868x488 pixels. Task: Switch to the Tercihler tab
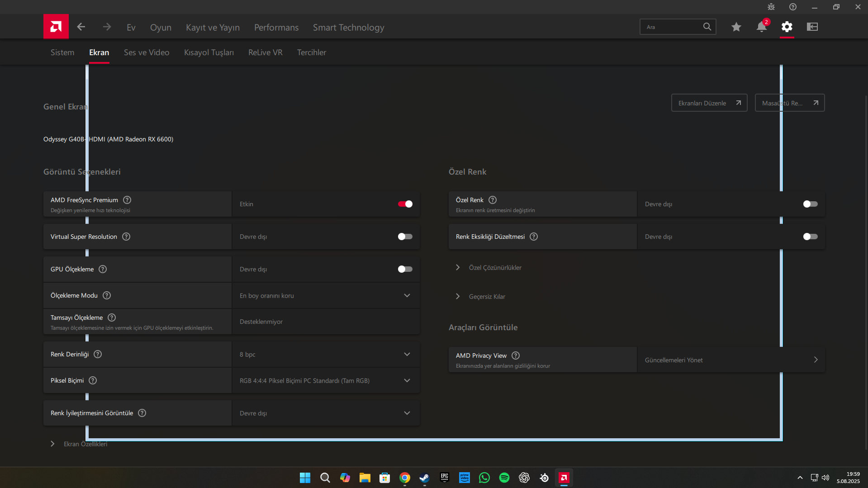(x=312, y=52)
